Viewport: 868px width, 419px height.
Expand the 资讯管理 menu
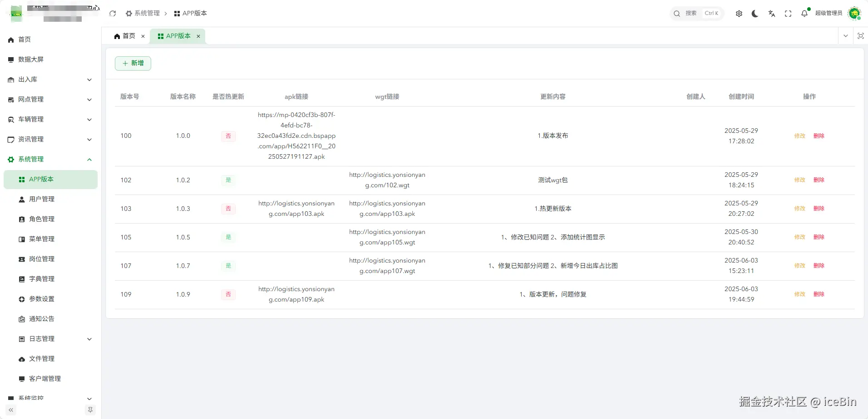tap(50, 139)
